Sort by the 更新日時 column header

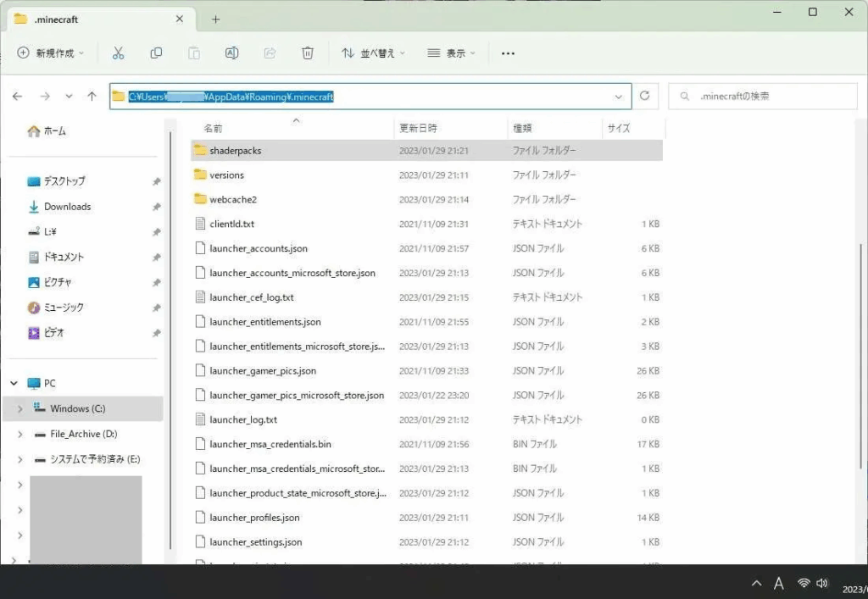pos(418,128)
